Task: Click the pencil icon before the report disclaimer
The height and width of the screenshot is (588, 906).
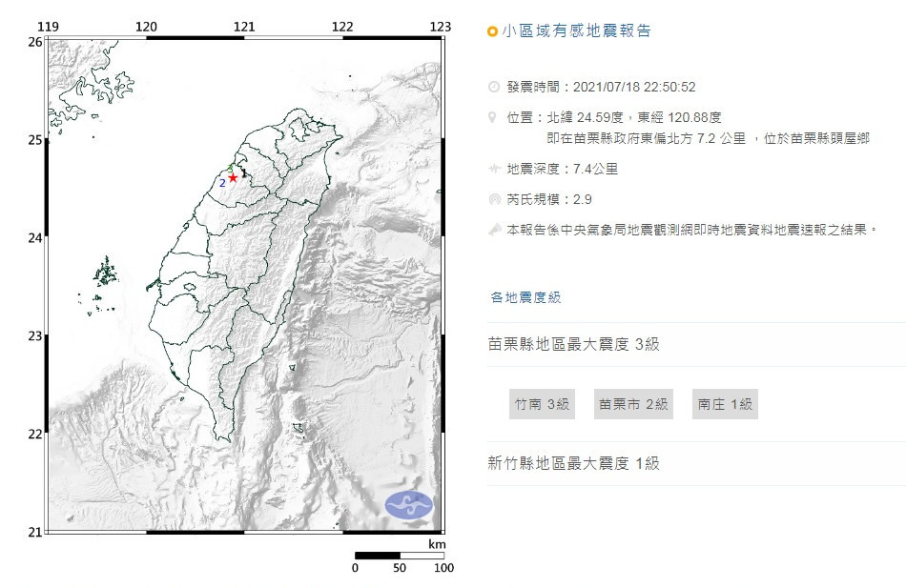Action: pos(493,229)
